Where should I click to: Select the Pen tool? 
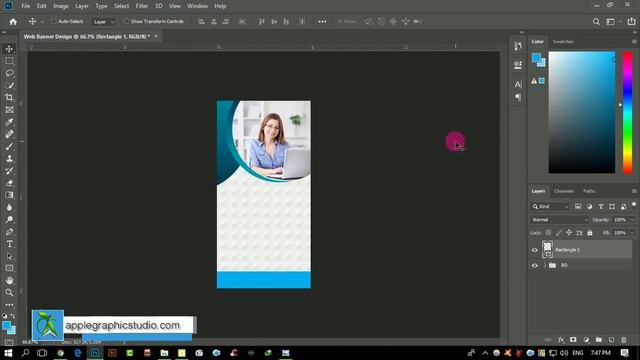click(x=9, y=232)
